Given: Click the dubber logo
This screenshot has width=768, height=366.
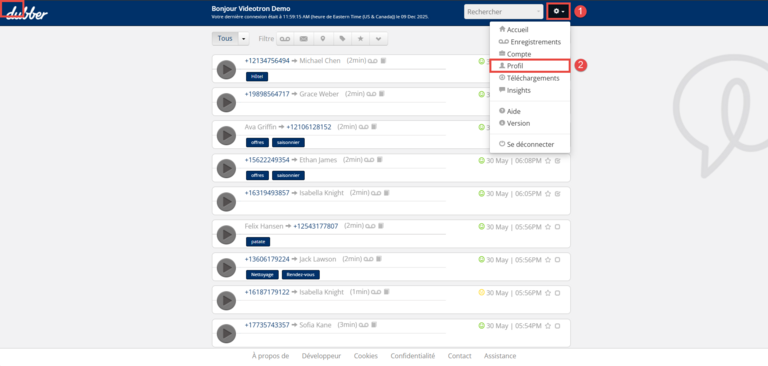Looking at the screenshot, I should [x=27, y=12].
